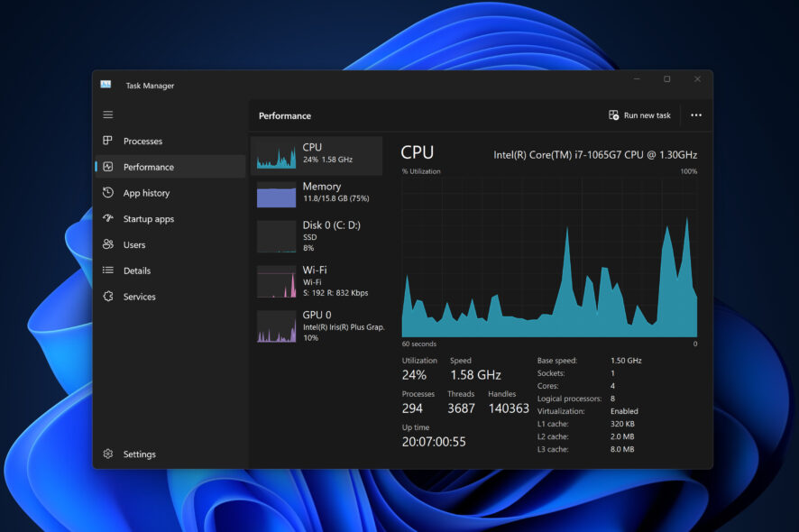Click the L2 cache 2.0 MB value
Screen dimensions: 799x532
622,436
